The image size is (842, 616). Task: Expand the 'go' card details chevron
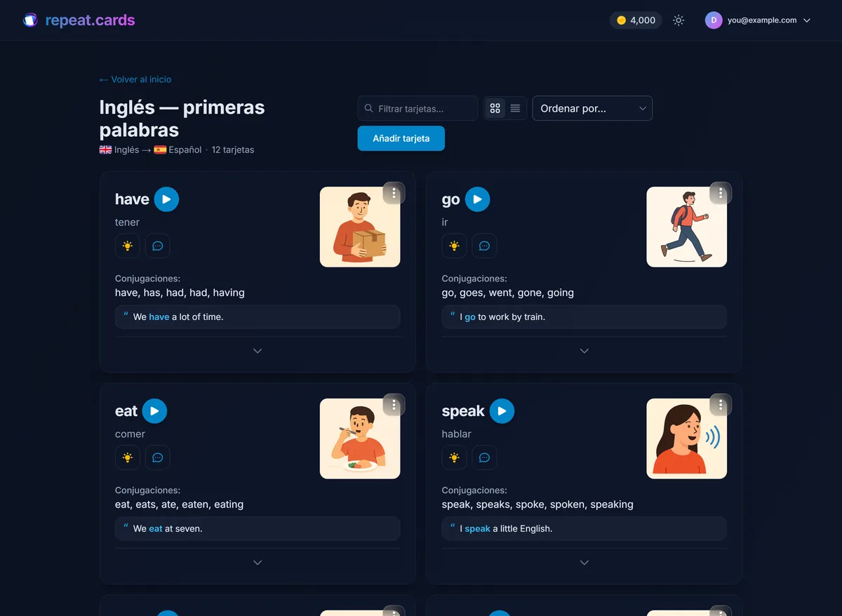[584, 351]
